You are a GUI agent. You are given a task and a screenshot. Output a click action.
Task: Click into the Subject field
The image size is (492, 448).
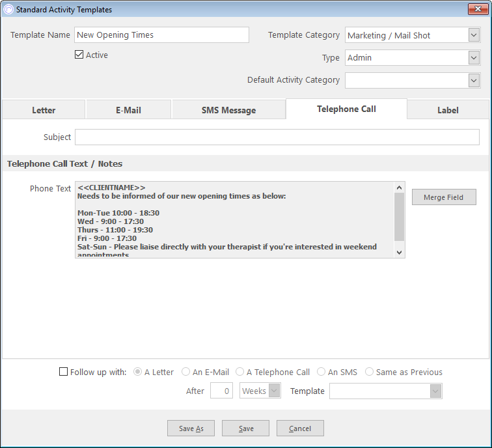click(277, 137)
